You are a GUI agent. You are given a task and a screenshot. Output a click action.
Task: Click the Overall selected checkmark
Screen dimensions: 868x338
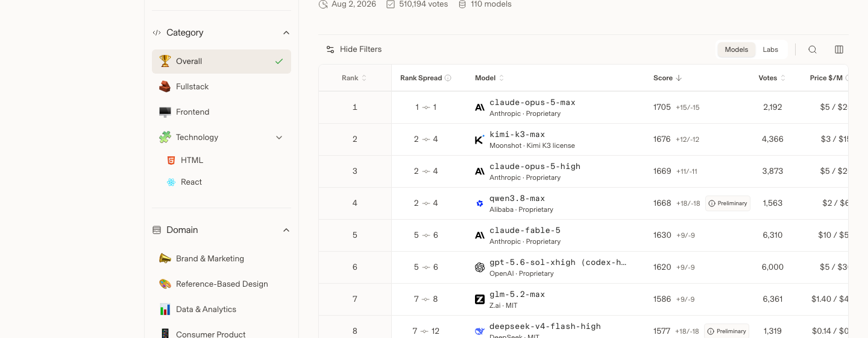pyautogui.click(x=279, y=62)
